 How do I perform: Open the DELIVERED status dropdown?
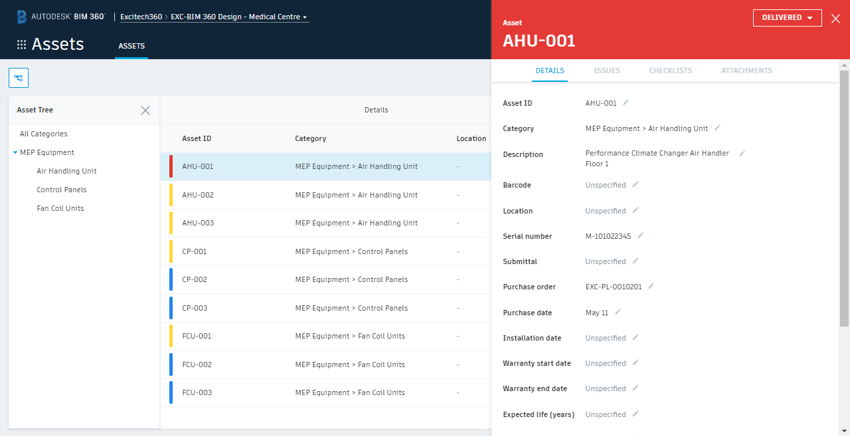point(787,18)
